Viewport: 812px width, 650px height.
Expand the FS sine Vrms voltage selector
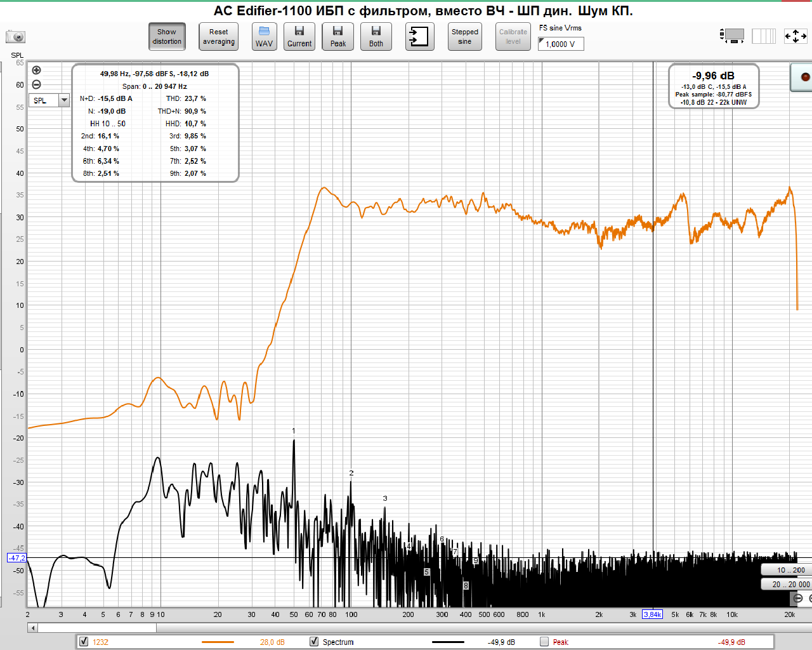point(561,44)
